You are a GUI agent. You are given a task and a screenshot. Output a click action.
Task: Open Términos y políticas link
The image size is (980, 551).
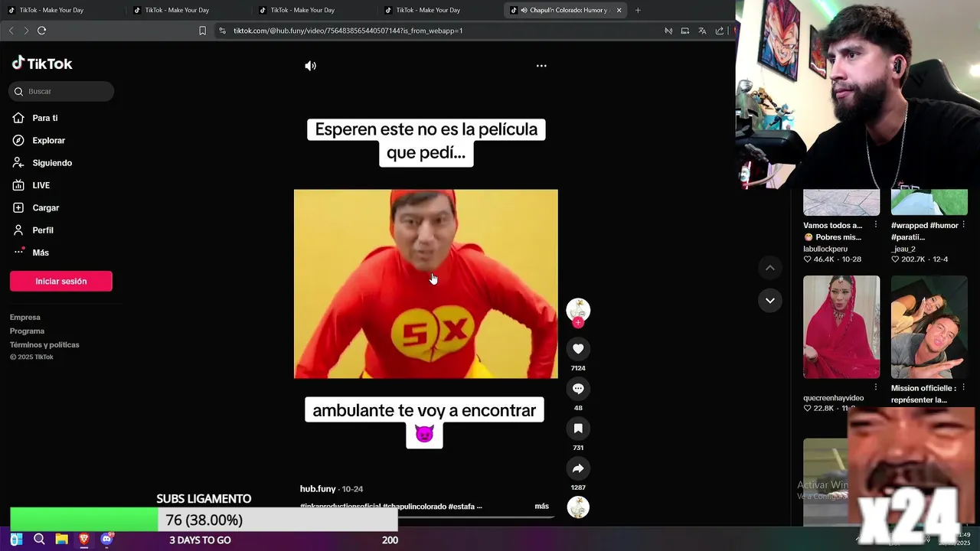click(x=44, y=345)
